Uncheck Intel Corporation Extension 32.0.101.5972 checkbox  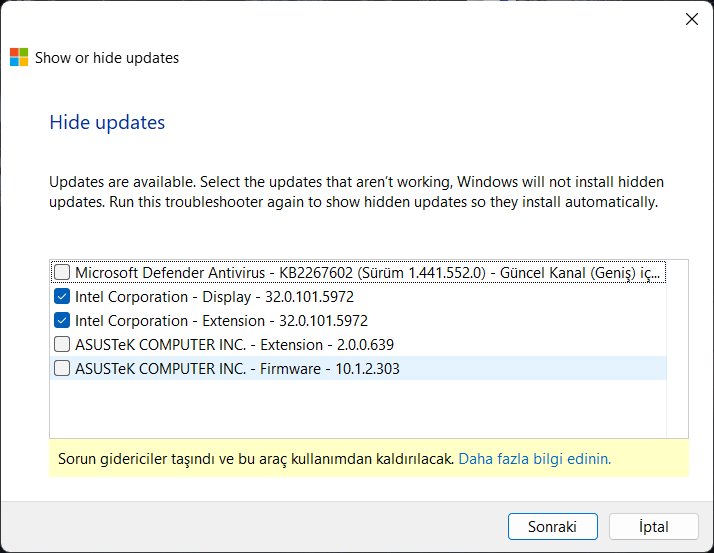(62, 320)
